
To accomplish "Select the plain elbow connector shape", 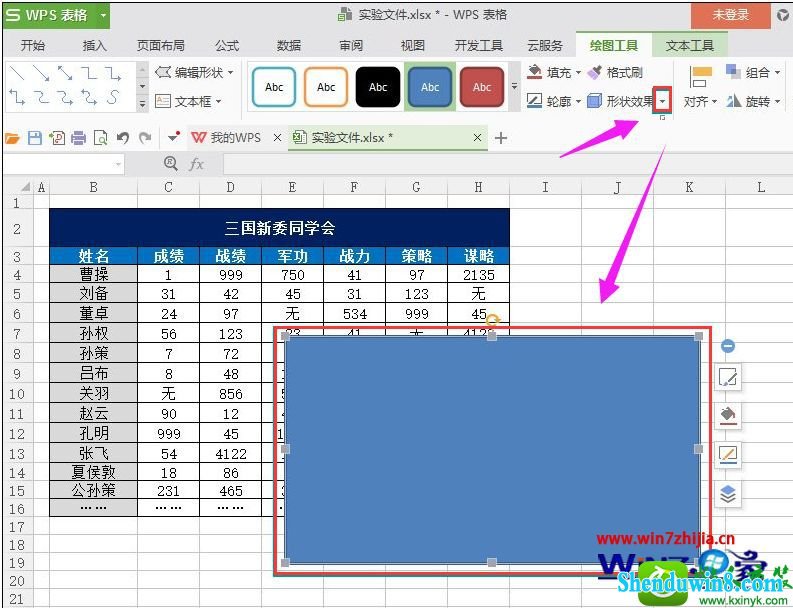I will coord(89,74).
